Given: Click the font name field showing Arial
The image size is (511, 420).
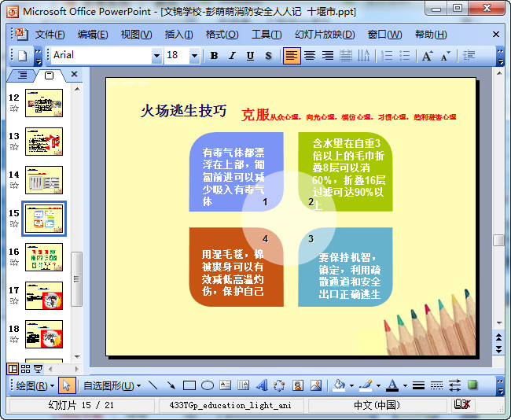Looking at the screenshot, I should (101, 56).
